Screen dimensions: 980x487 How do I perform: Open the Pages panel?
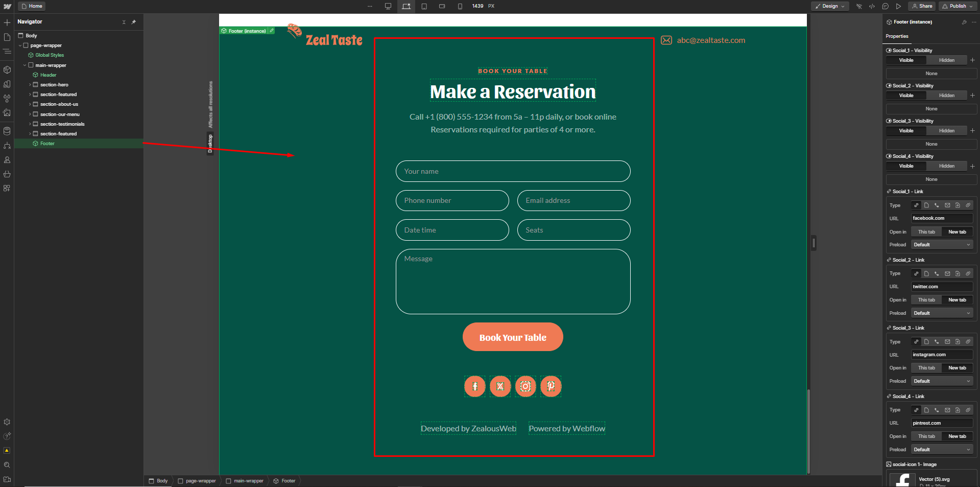pos(7,37)
